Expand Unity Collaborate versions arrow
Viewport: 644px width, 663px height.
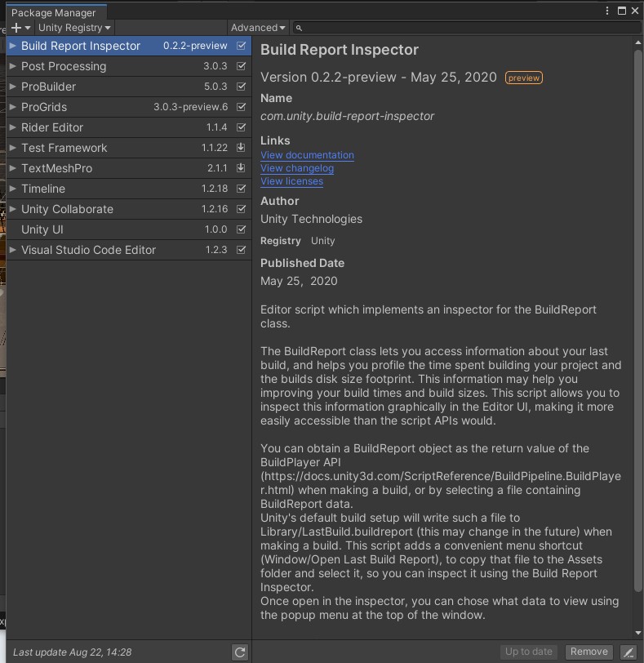13,209
